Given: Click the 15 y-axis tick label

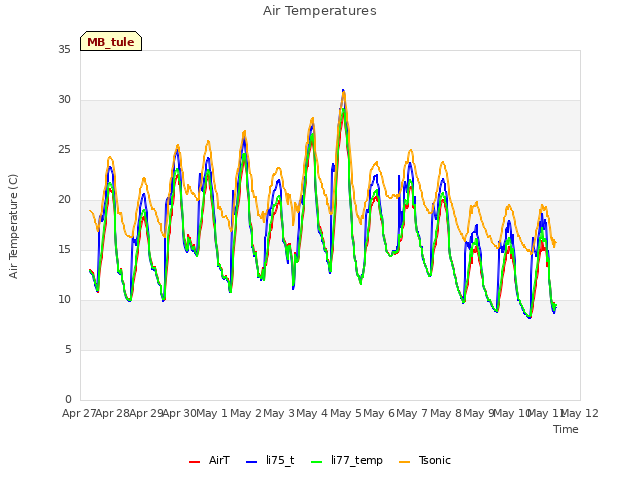Looking at the screenshot, I should click(x=64, y=249).
